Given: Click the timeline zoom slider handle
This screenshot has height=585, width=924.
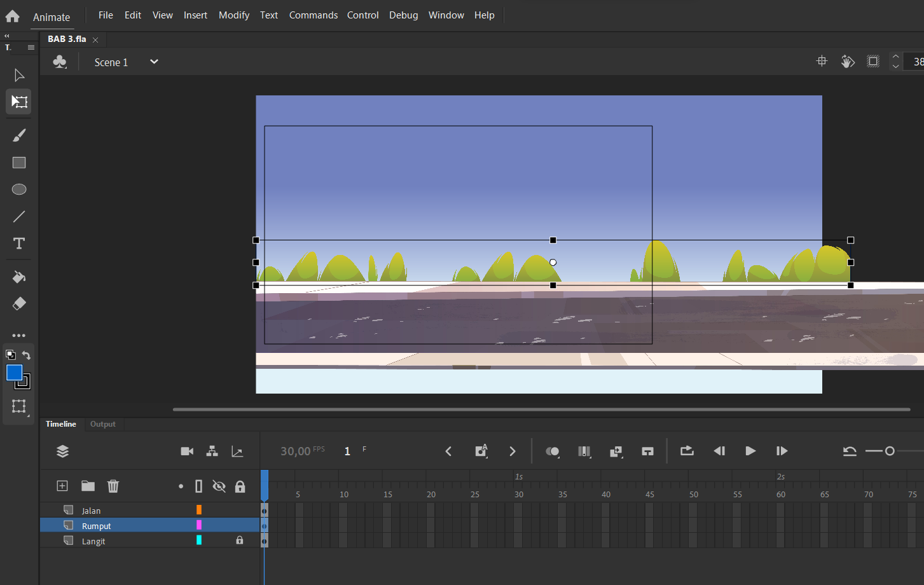Looking at the screenshot, I should [x=890, y=451].
